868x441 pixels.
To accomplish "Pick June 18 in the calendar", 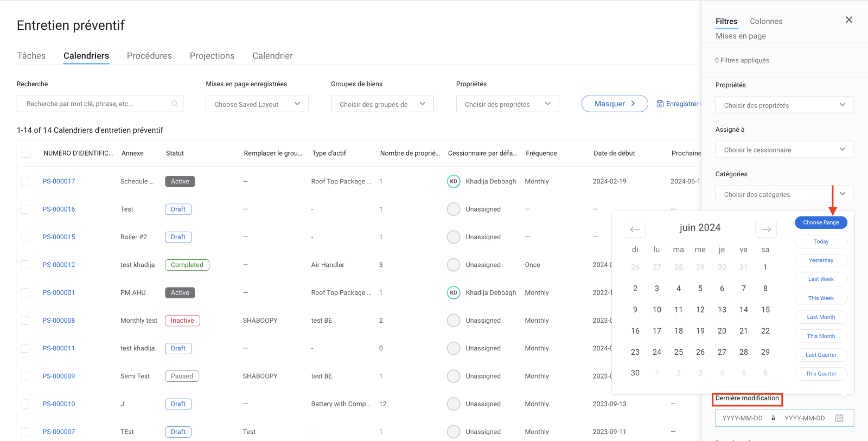I will 678,331.
